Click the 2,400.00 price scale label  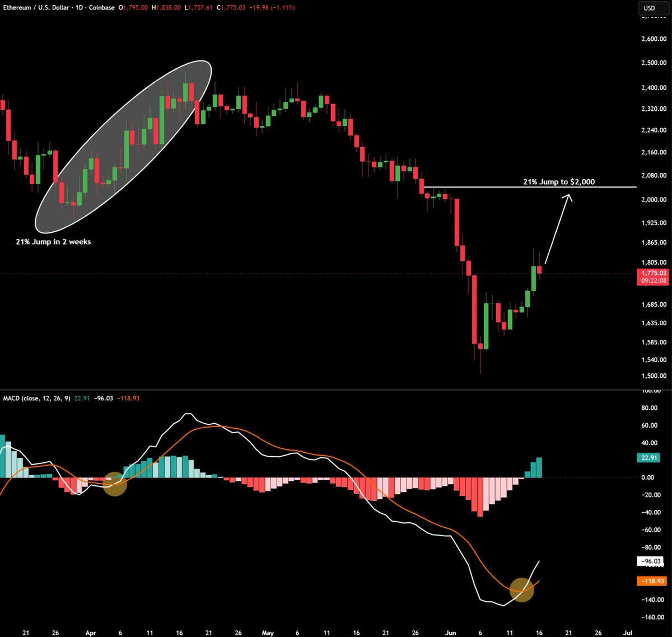pos(654,88)
